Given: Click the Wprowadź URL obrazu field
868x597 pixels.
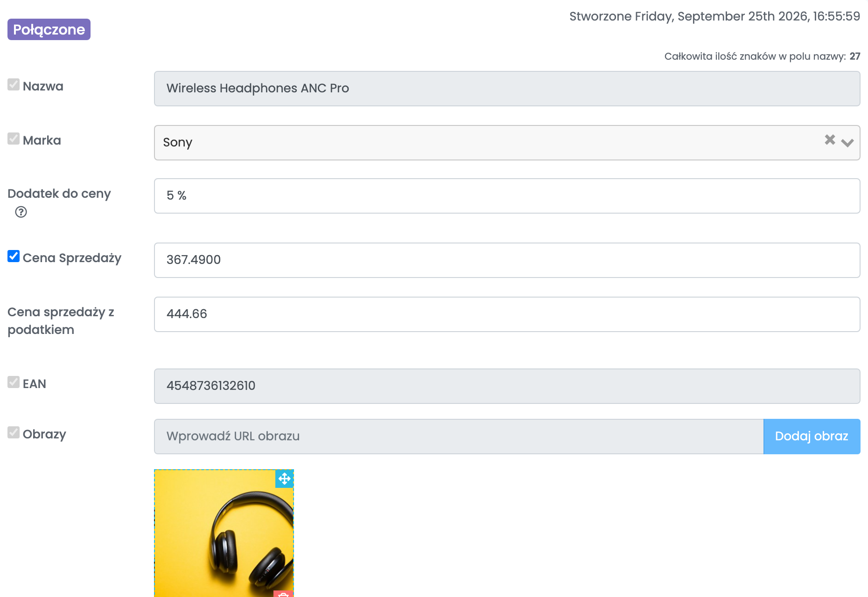Looking at the screenshot, I should click(x=459, y=437).
